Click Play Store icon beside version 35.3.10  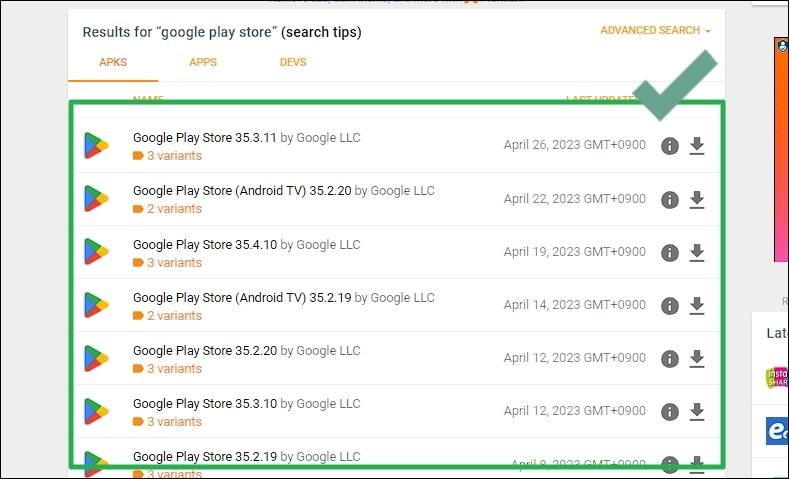(x=96, y=411)
